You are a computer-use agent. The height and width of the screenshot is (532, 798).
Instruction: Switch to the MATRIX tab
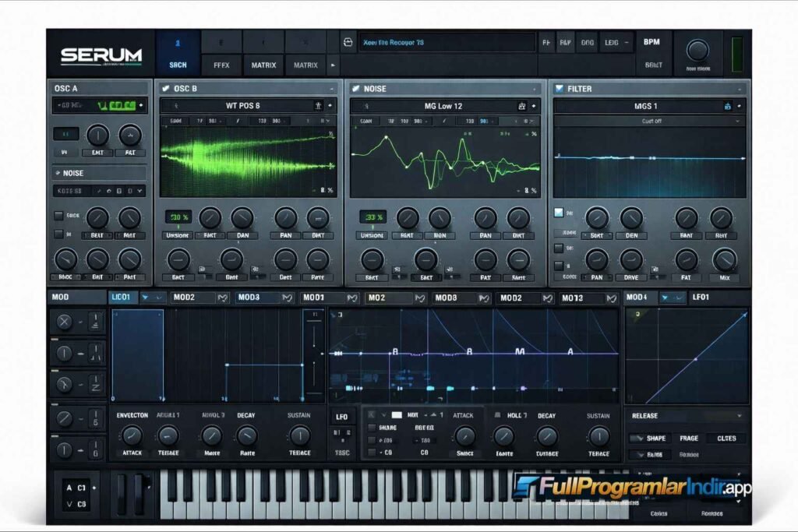263,65
